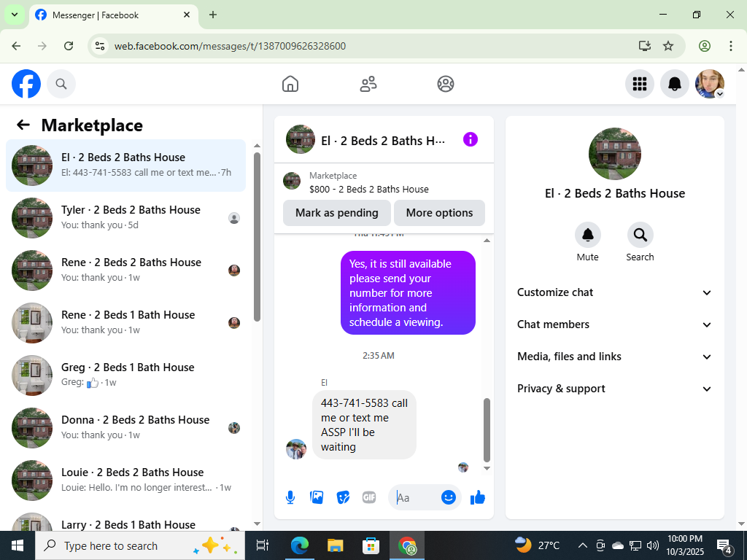This screenshot has height=560, width=747.
Task: Open Donna · 2 Beds 2 Baths House chat
Action: point(125,427)
